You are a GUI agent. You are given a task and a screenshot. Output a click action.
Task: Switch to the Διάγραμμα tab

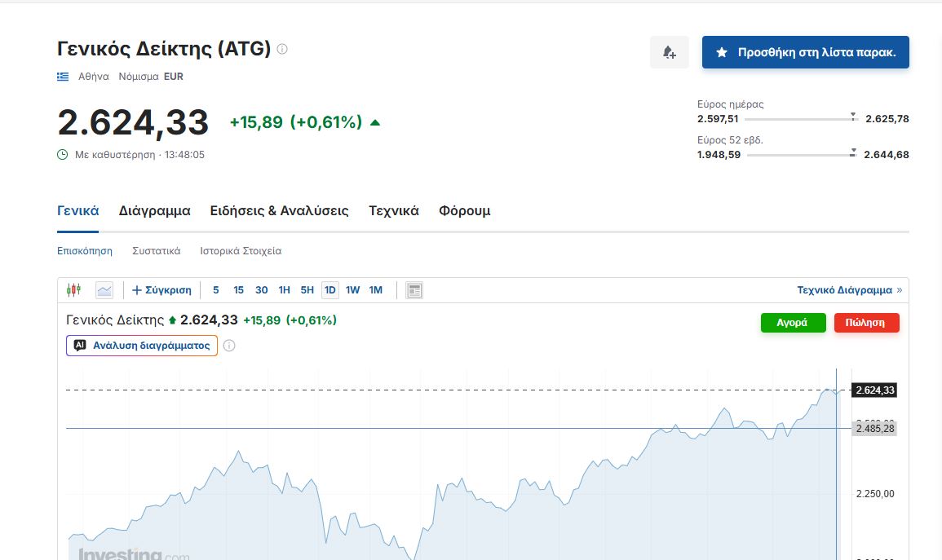tap(154, 210)
